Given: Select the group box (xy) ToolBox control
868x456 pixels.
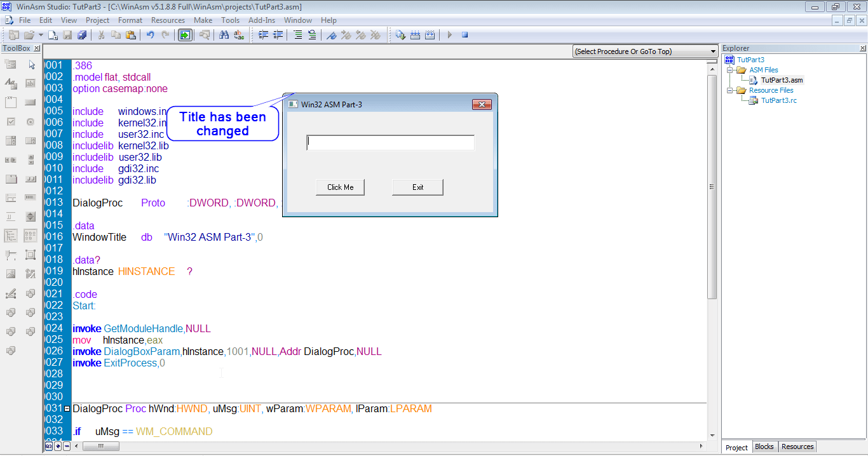Looking at the screenshot, I should point(11,102).
